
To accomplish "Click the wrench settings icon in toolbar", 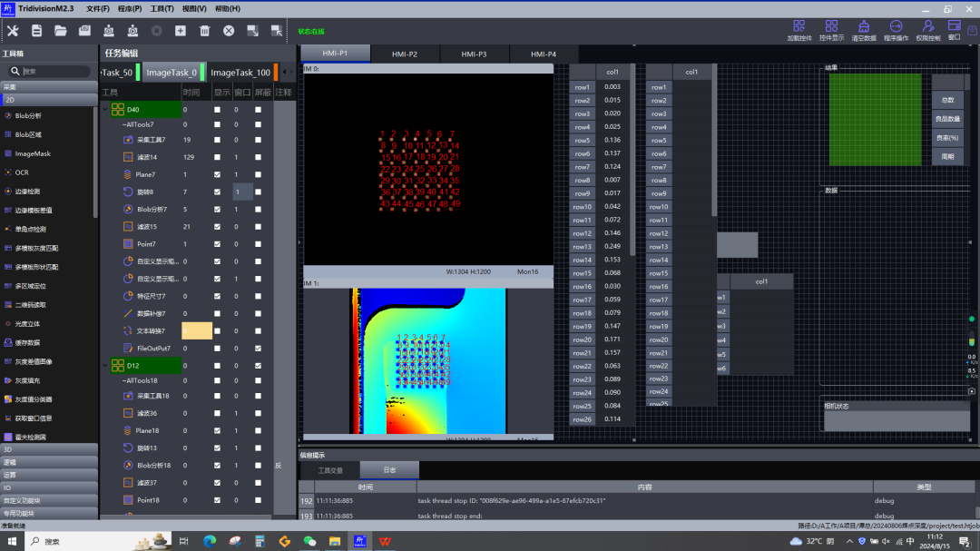I will (13, 31).
